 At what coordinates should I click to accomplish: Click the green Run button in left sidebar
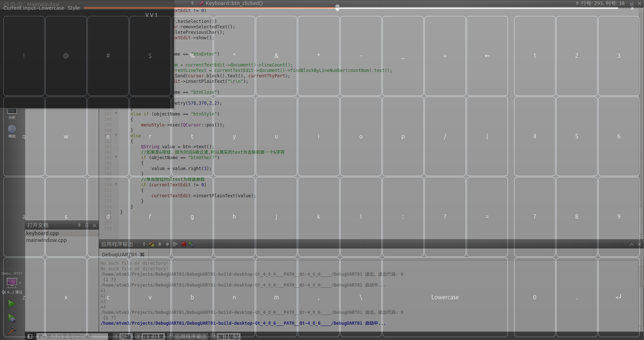pyautogui.click(x=12, y=304)
